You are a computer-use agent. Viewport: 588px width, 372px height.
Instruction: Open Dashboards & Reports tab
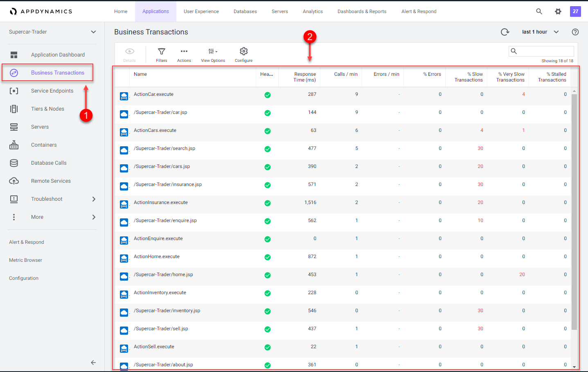tap(362, 11)
